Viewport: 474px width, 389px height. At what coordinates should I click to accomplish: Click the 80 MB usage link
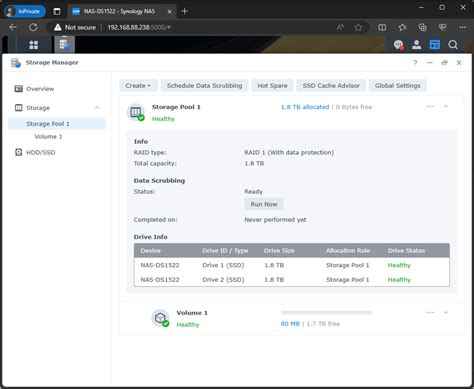pos(290,324)
